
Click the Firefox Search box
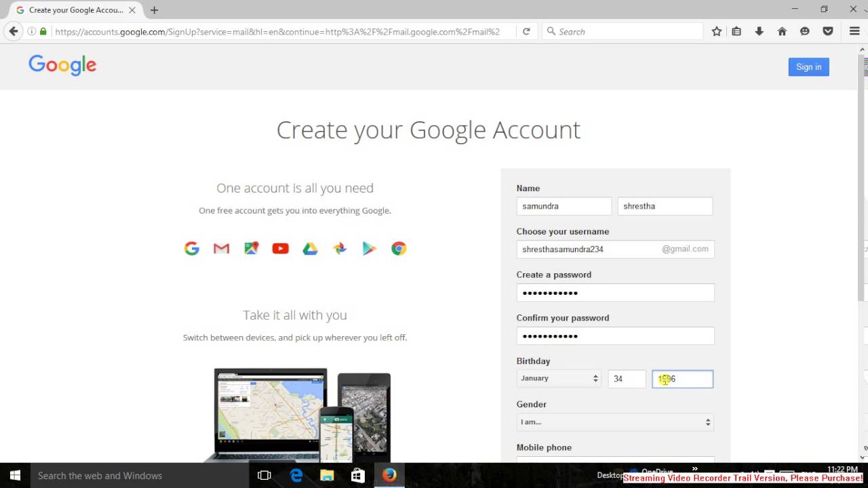(x=624, y=31)
